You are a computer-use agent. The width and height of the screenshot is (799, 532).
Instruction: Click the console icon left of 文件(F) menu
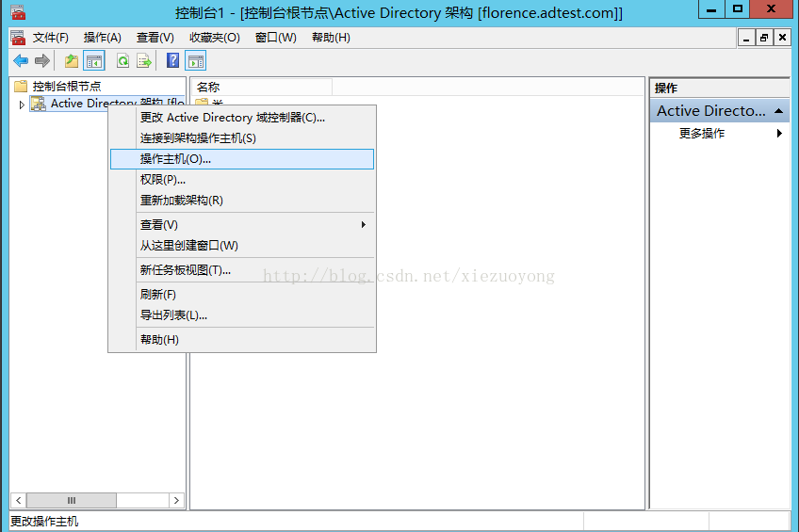click(18, 38)
